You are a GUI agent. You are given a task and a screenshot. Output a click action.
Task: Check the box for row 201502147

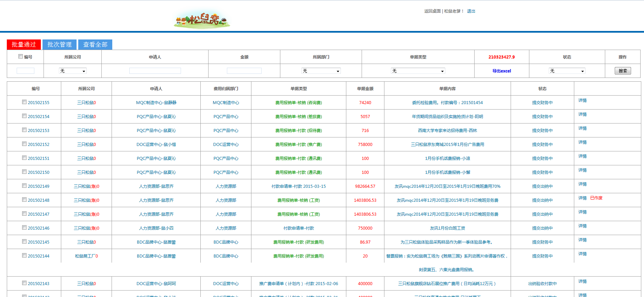24,214
